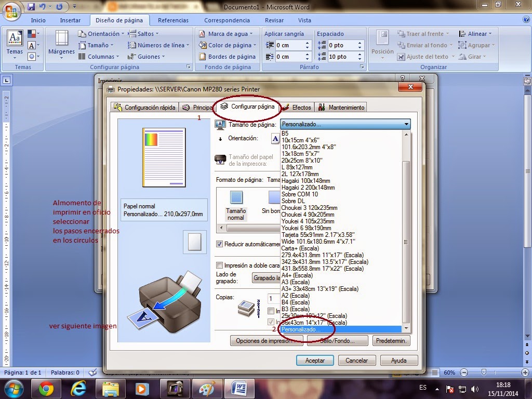Click Enviar al fondo
The width and height of the screenshot is (532, 399).
tap(425, 45)
